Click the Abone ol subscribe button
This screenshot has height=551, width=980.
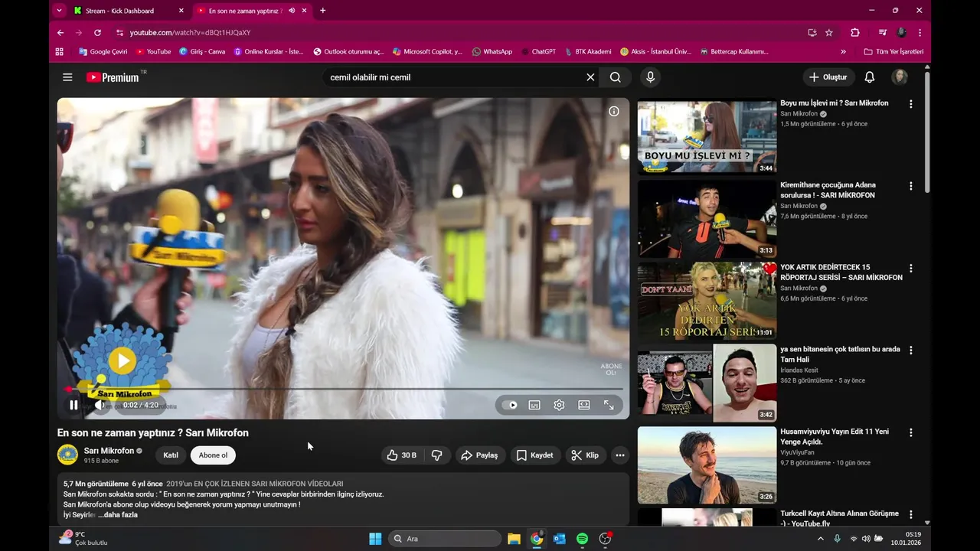pos(213,455)
